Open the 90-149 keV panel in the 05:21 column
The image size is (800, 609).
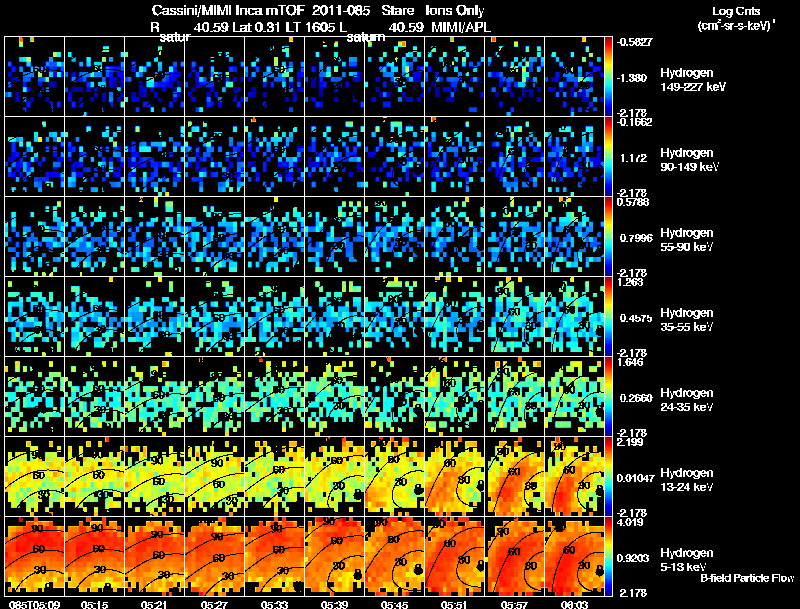coord(154,157)
